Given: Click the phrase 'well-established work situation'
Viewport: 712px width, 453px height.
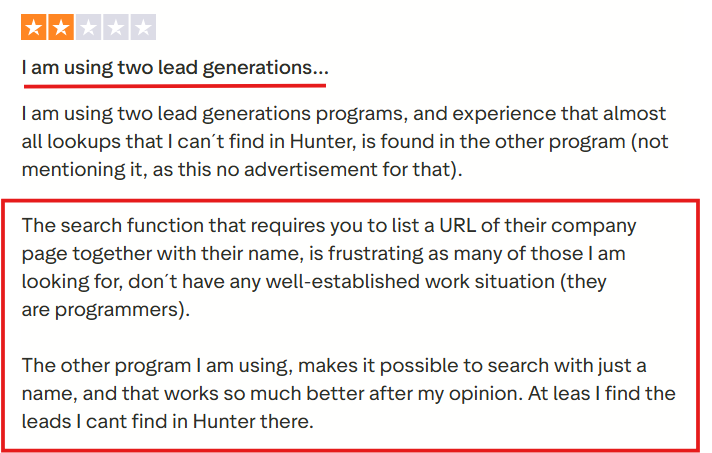Looking at the screenshot, I should tap(410, 282).
